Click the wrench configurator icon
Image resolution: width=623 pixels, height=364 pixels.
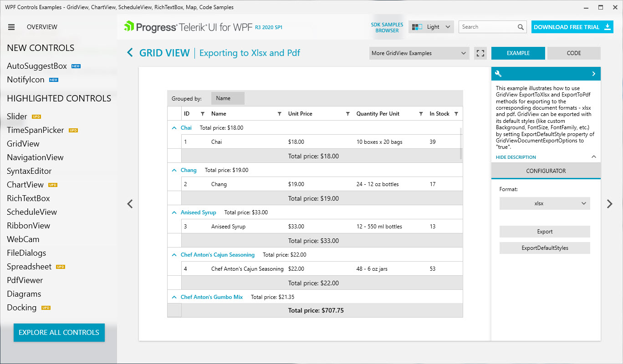498,74
